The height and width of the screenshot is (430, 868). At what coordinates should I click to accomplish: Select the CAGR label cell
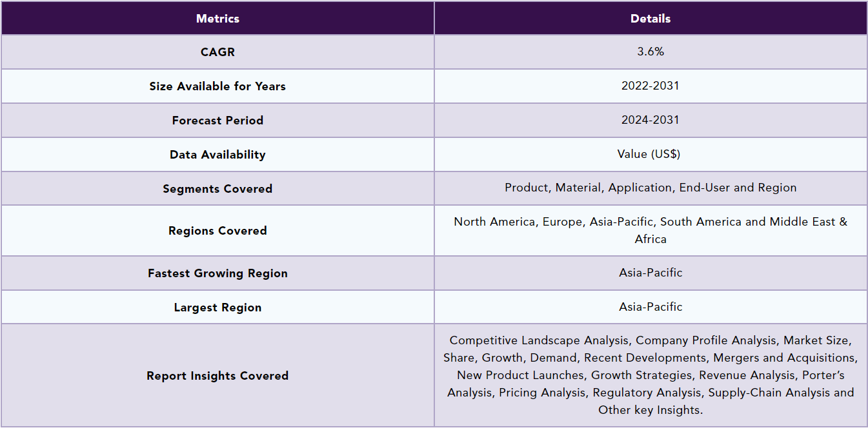(217, 52)
